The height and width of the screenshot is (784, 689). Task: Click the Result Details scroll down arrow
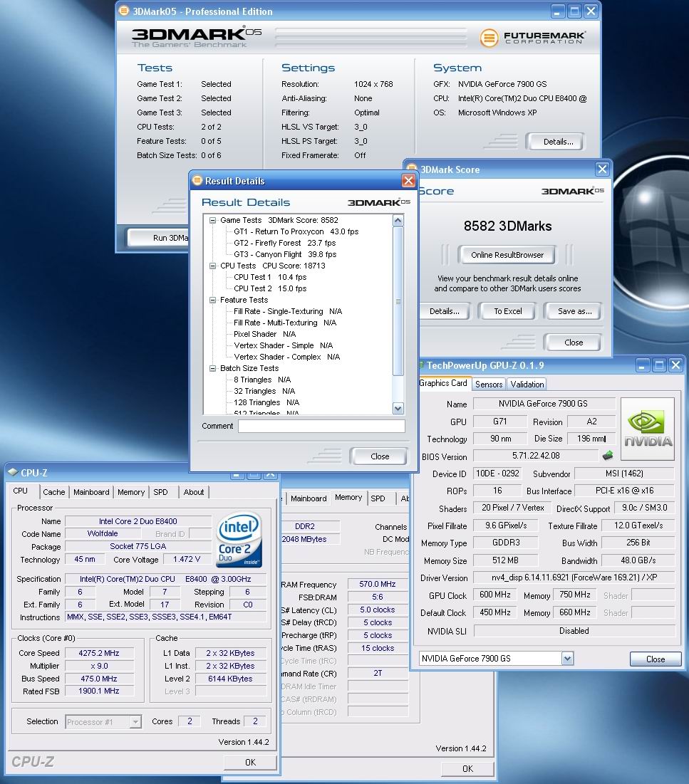(x=398, y=409)
